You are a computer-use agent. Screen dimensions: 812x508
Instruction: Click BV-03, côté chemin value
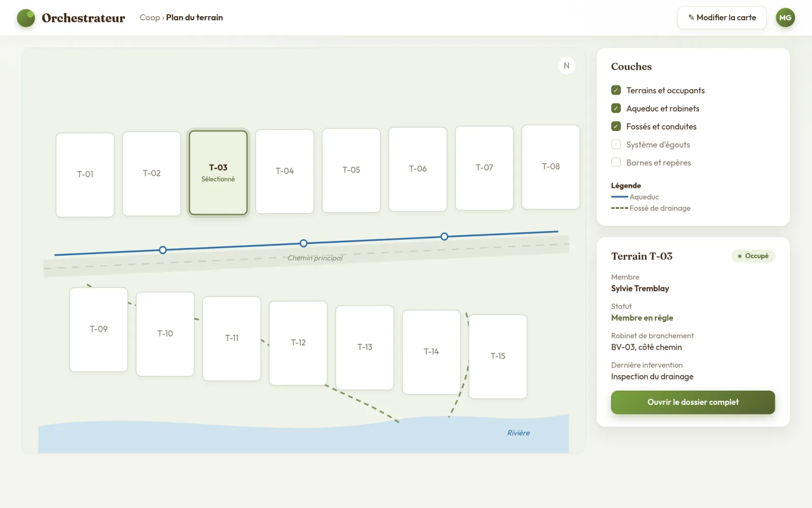point(647,347)
